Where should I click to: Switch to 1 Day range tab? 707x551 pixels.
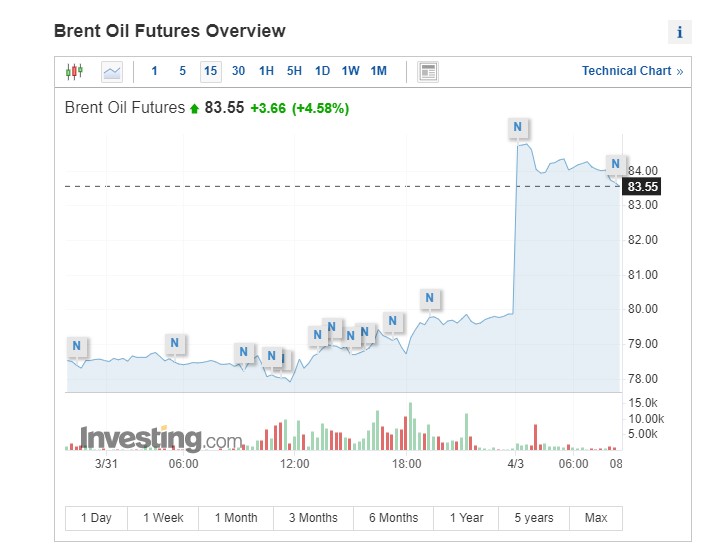coord(96,518)
